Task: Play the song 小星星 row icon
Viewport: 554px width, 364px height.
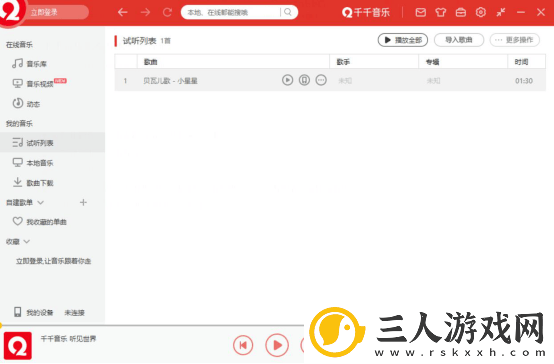Action: (288, 80)
